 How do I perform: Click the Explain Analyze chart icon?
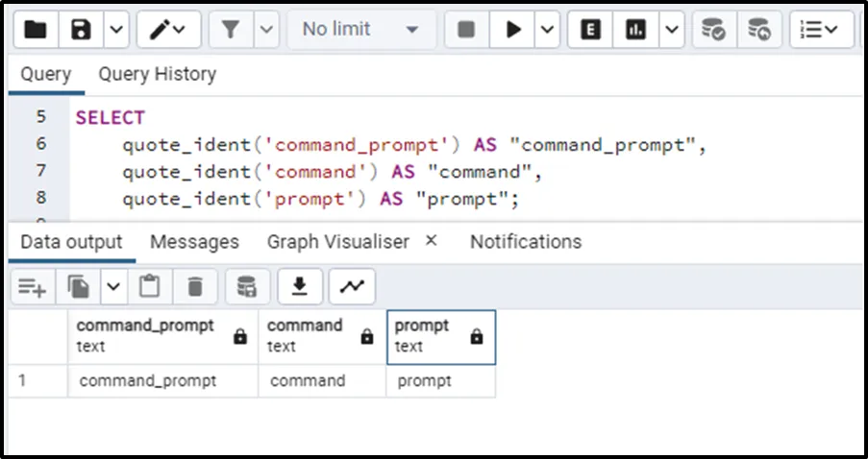tap(636, 30)
